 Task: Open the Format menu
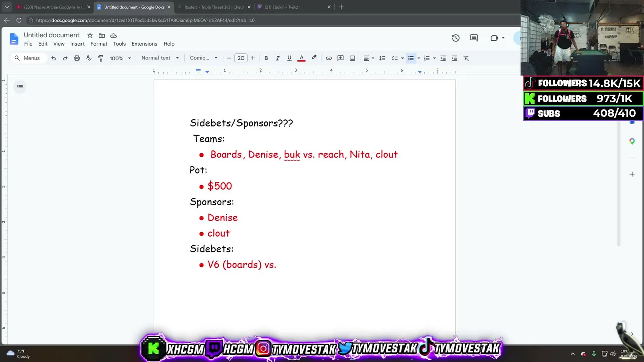[99, 44]
